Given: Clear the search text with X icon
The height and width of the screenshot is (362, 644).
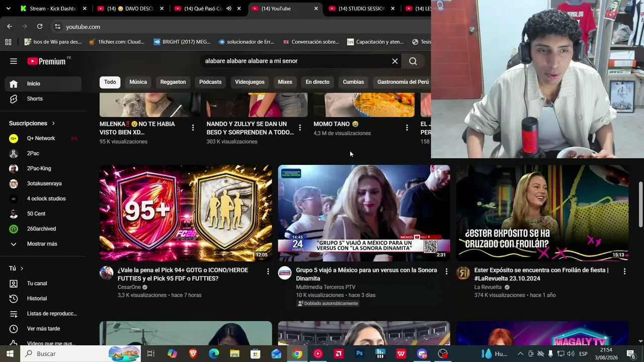Looking at the screenshot, I should click(395, 61).
